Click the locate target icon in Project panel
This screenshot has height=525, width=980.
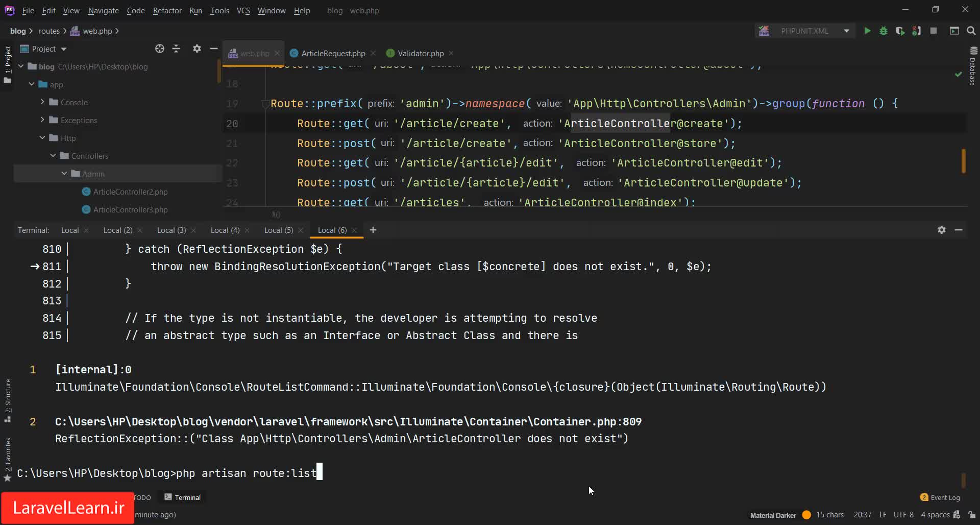click(x=160, y=49)
